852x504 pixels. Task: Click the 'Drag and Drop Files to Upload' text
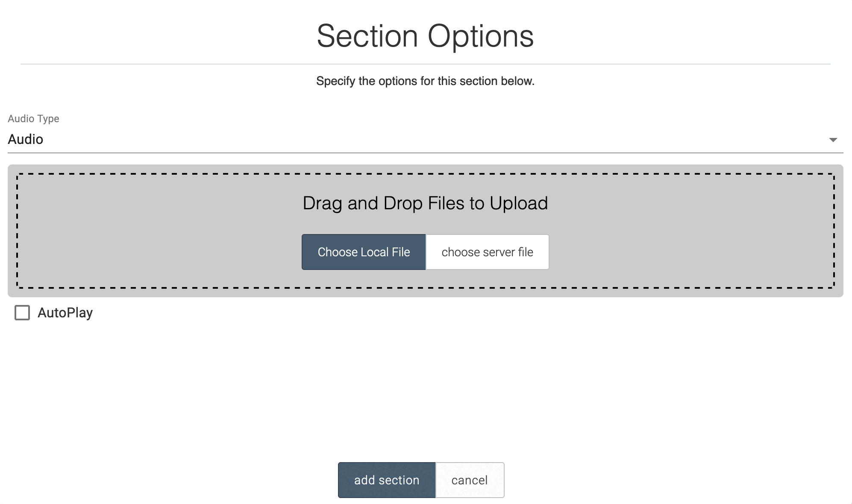click(425, 203)
